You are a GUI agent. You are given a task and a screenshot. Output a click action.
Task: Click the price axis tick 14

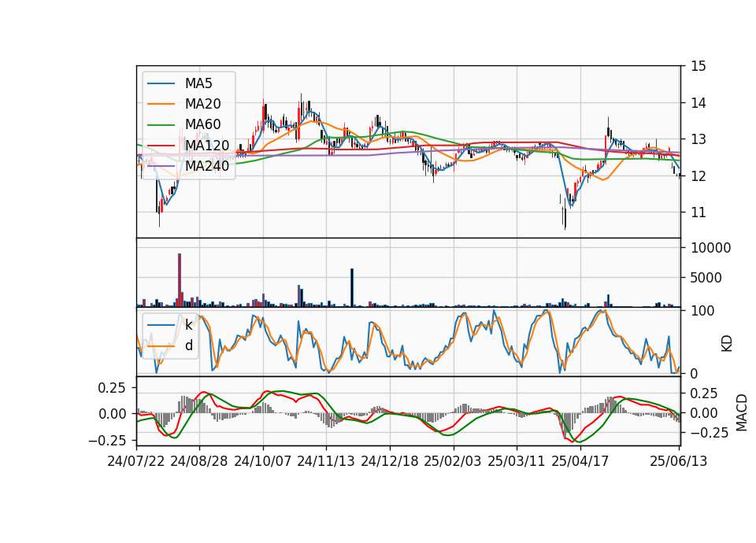[x=699, y=102]
